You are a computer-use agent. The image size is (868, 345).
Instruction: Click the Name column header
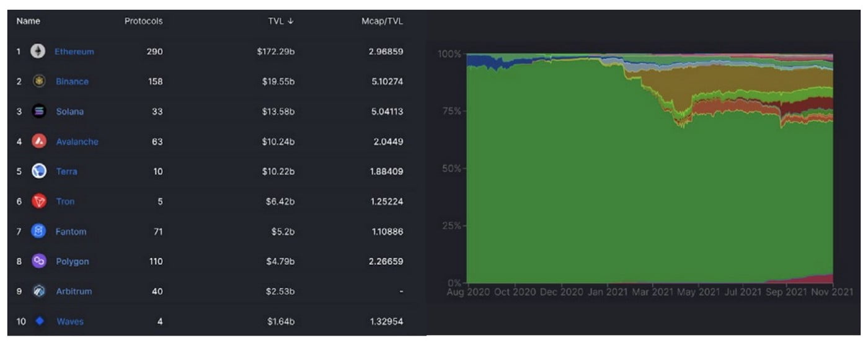coord(28,21)
